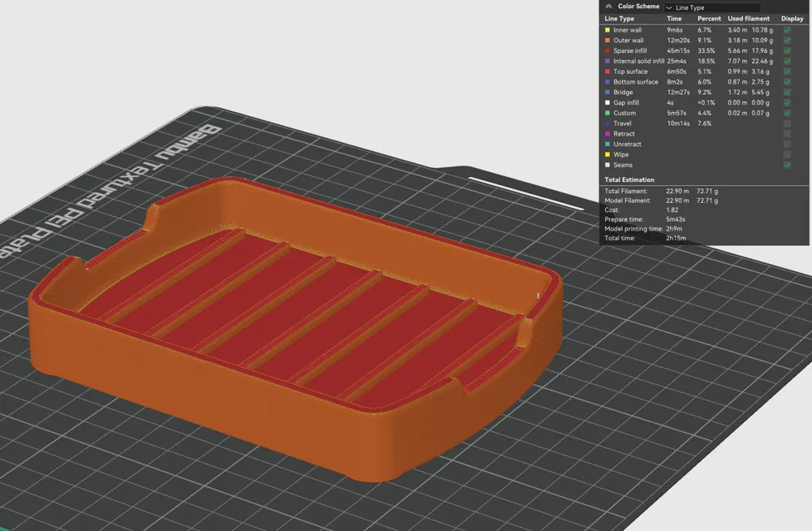Click the yellow Wipe color swatch

click(x=607, y=154)
